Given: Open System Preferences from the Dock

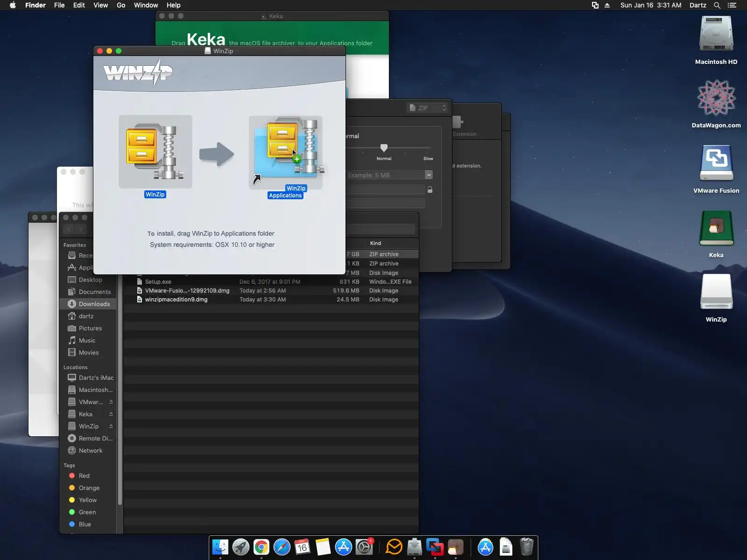Looking at the screenshot, I should click(364, 547).
